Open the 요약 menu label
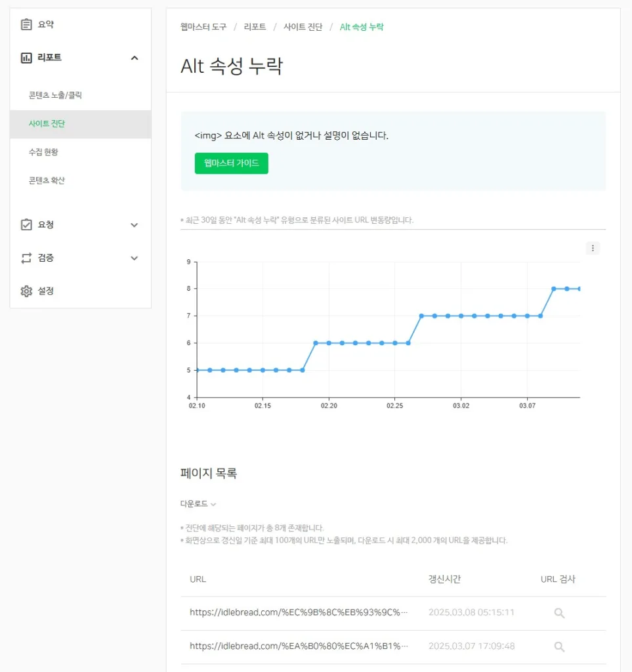The image size is (632, 672). click(x=46, y=24)
